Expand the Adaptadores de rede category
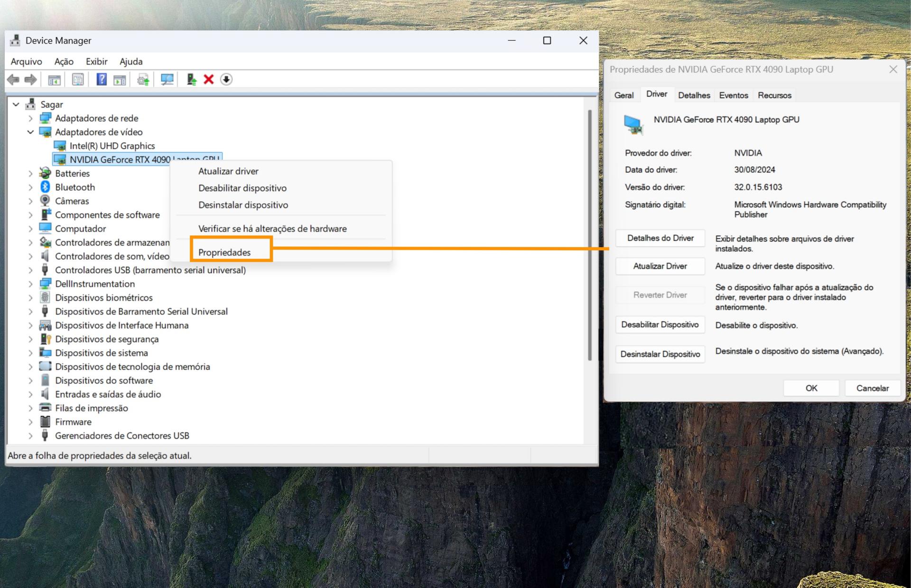 coord(30,118)
